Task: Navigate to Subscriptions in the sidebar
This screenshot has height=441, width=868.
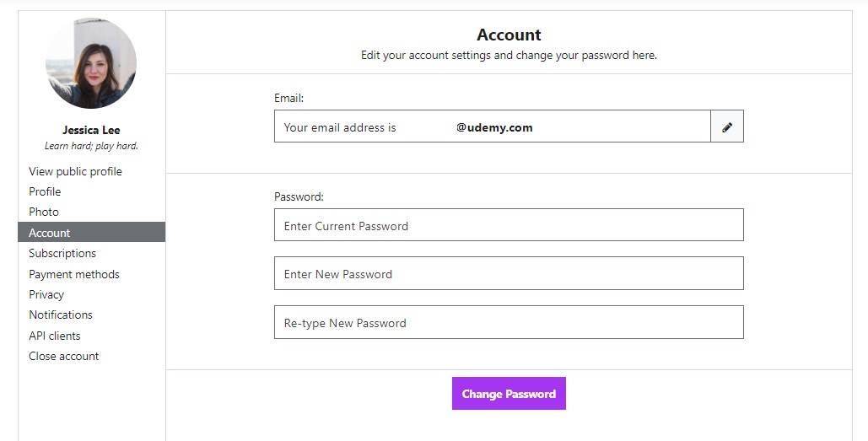Action: tap(62, 253)
